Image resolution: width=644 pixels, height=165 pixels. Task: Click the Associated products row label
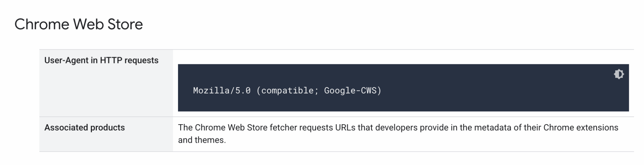(85, 128)
